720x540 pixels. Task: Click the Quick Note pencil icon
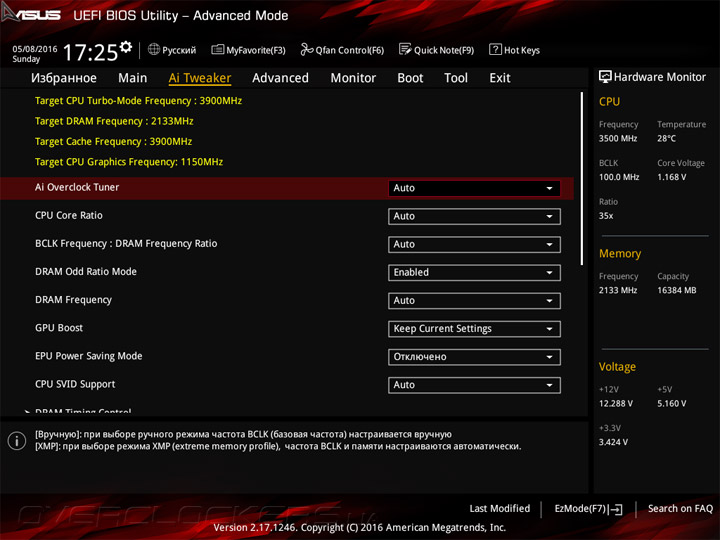(405, 49)
